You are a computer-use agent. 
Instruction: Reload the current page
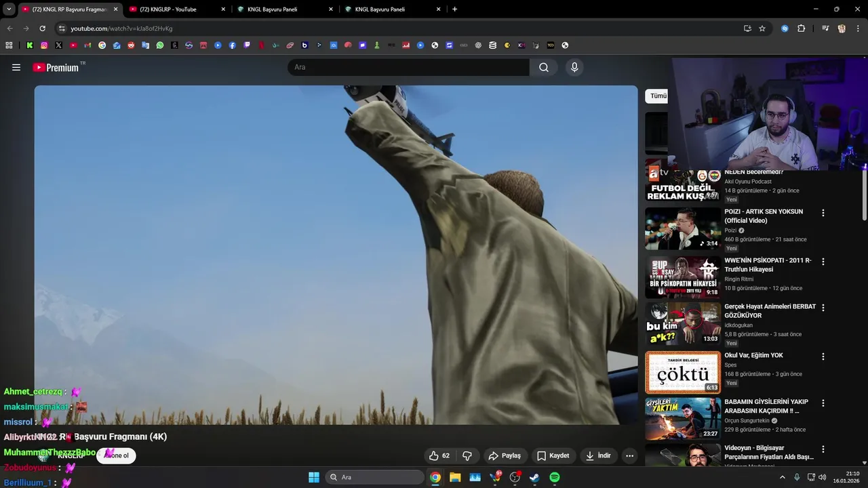(42, 28)
